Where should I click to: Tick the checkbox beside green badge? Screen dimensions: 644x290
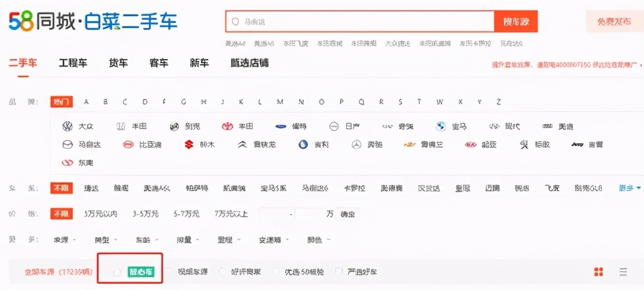pyautogui.click(x=118, y=271)
